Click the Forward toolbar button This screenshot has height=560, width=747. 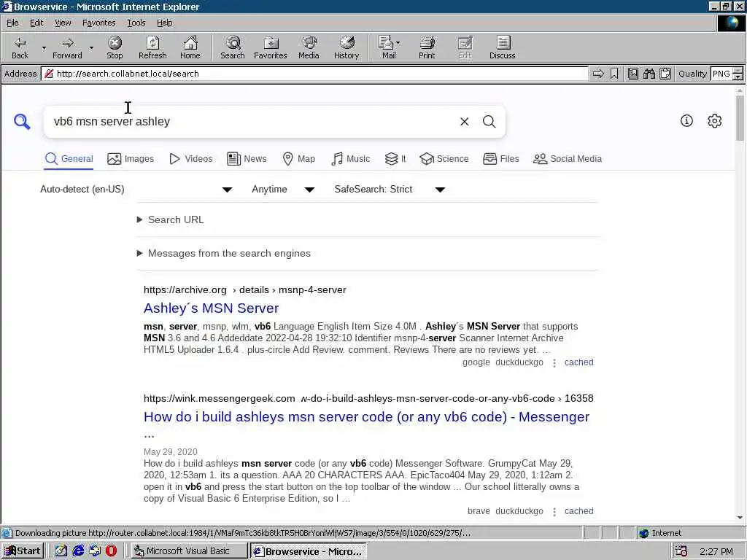[67, 47]
